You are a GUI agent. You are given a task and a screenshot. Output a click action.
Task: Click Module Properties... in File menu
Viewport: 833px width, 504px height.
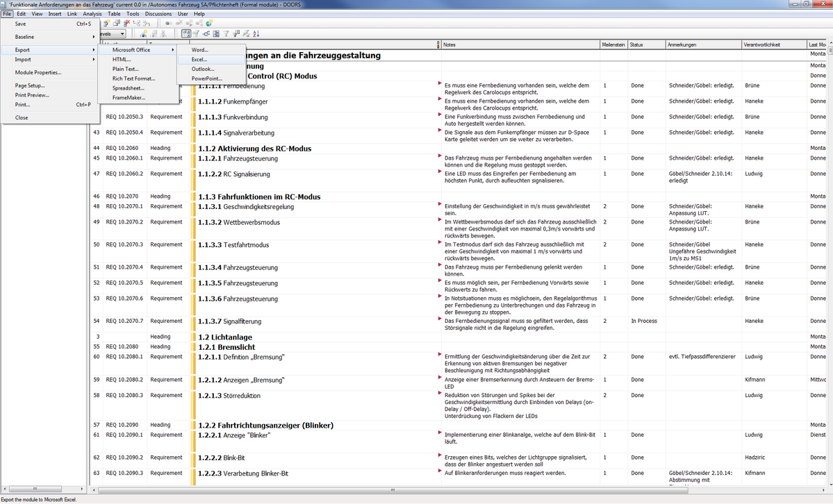(38, 72)
